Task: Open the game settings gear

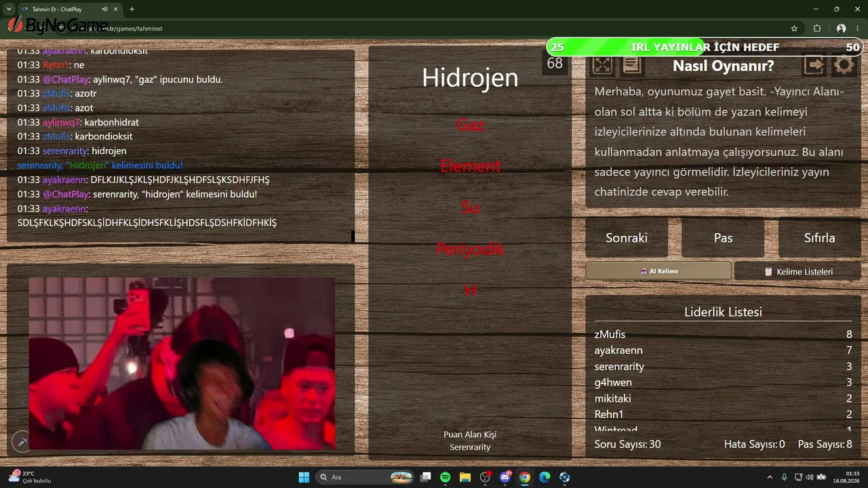Action: coord(844,65)
